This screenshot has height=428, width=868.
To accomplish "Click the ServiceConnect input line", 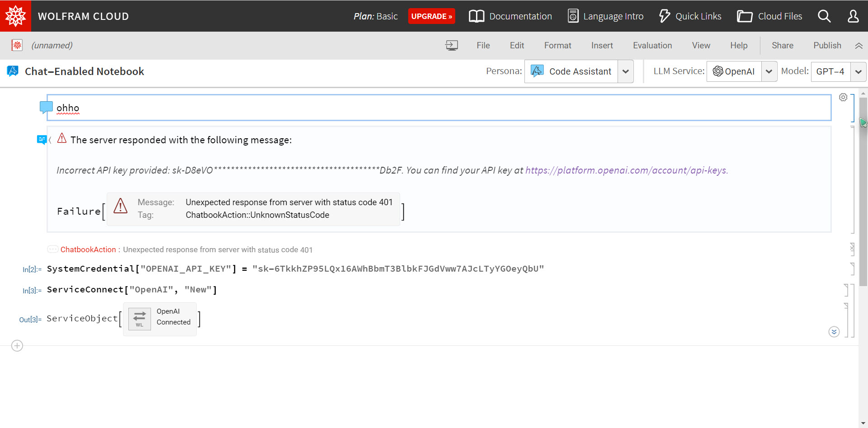I will tap(132, 290).
